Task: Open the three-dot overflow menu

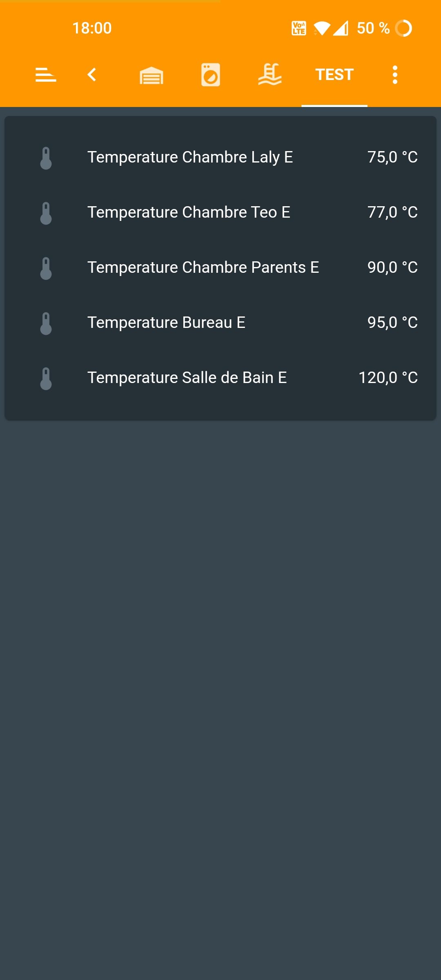Action: coord(394,75)
